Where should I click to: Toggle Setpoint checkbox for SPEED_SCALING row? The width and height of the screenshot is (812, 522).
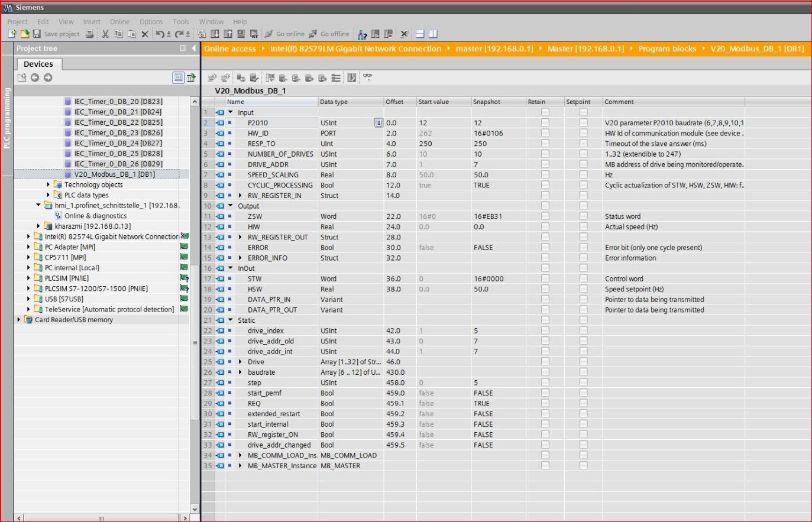pyautogui.click(x=583, y=175)
